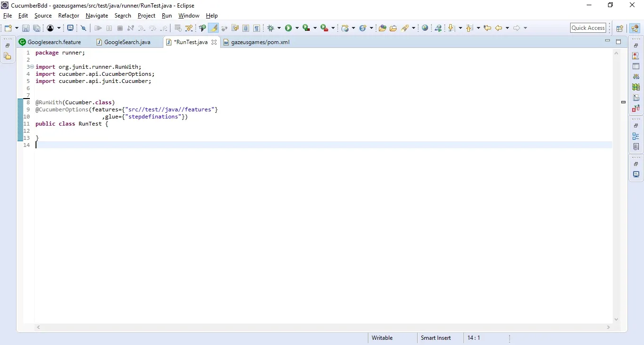The width and height of the screenshot is (644, 345).
Task: Open the Source menu
Action: [43, 16]
